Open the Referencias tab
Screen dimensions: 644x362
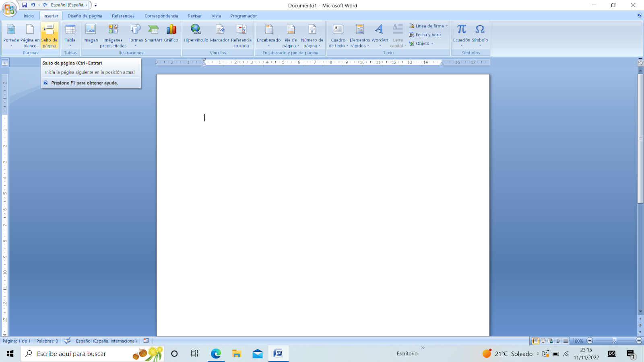pyautogui.click(x=123, y=16)
